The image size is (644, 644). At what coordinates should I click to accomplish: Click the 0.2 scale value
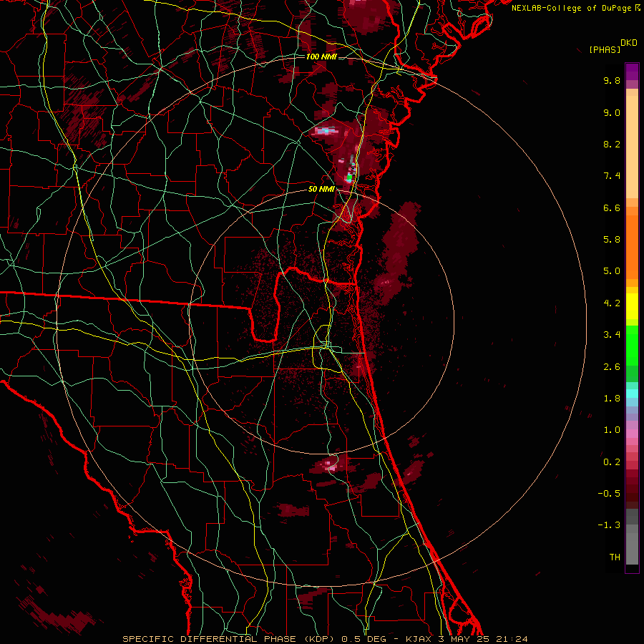click(x=612, y=462)
